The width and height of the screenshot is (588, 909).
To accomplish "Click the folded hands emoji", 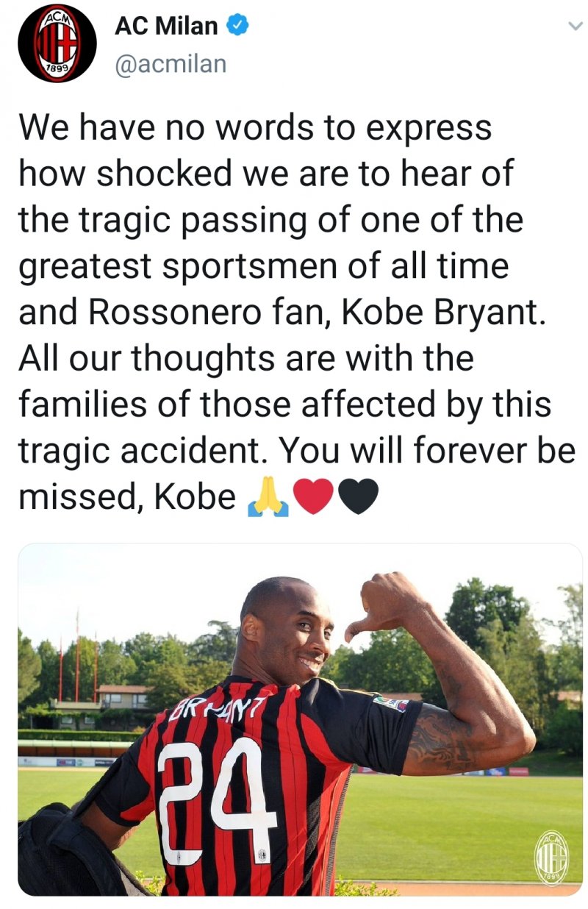I will pyautogui.click(x=268, y=498).
